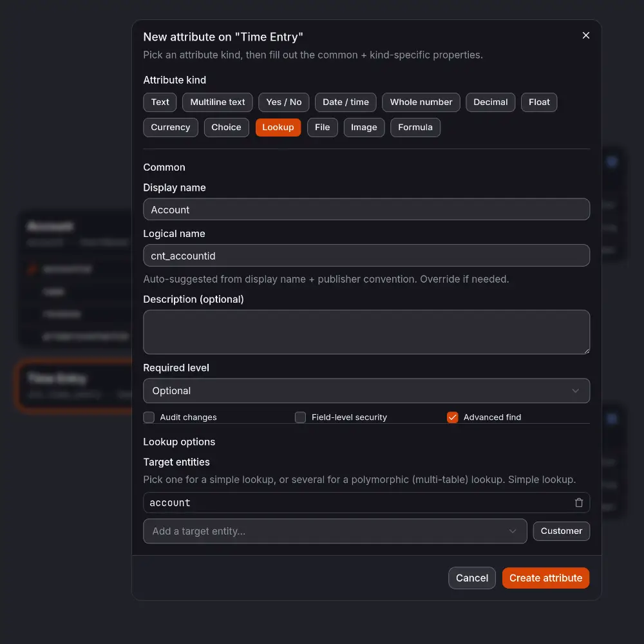
Task: Choose Multiline text attribute kind
Action: (217, 102)
